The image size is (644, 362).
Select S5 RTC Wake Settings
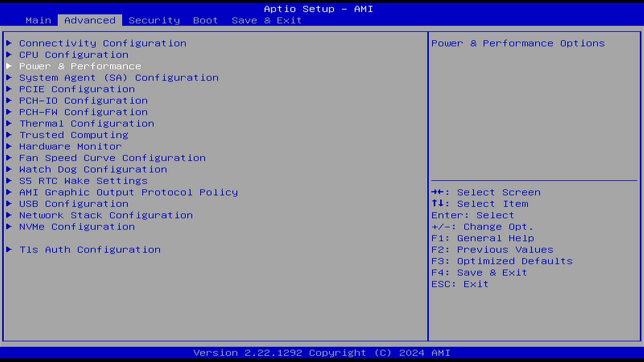coord(83,181)
